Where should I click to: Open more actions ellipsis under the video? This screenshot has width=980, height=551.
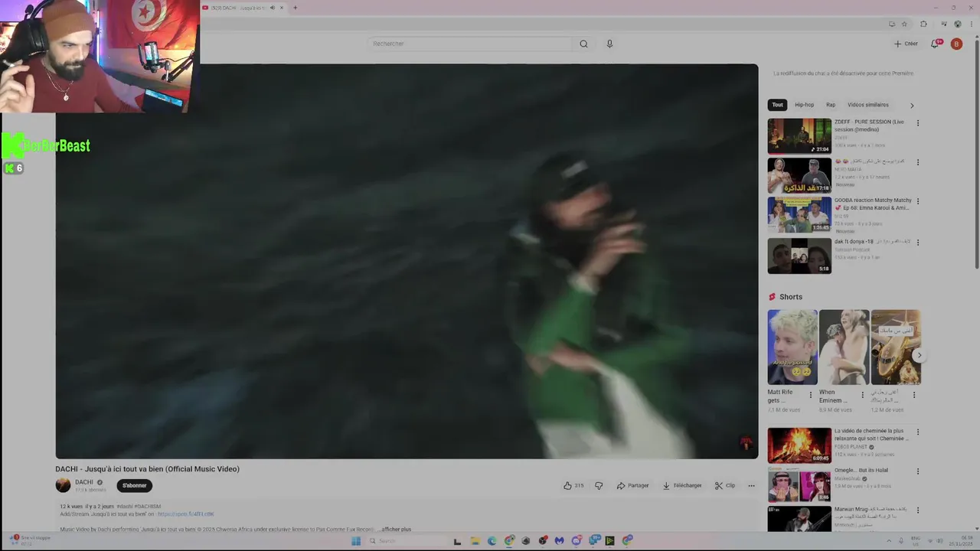[751, 485]
